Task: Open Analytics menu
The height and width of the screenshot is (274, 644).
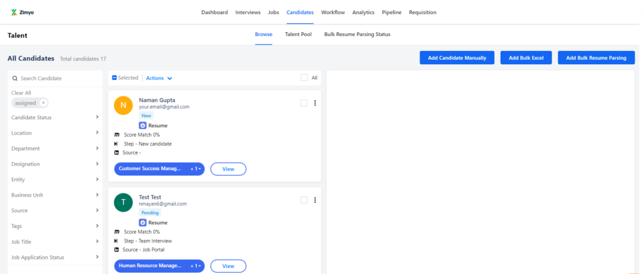Action: point(364,13)
